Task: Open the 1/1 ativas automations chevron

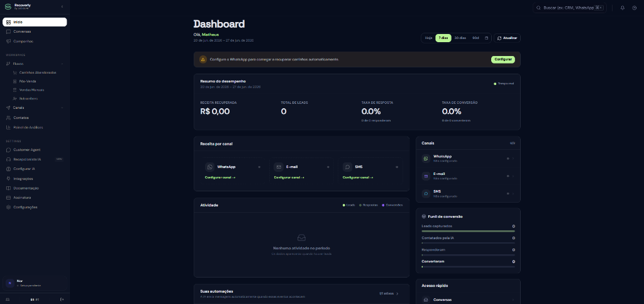Action: (397, 294)
